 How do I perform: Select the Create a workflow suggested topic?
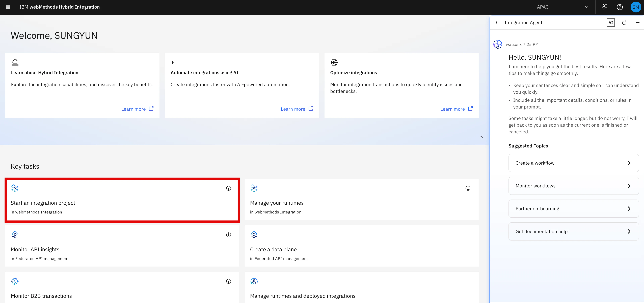click(x=574, y=163)
